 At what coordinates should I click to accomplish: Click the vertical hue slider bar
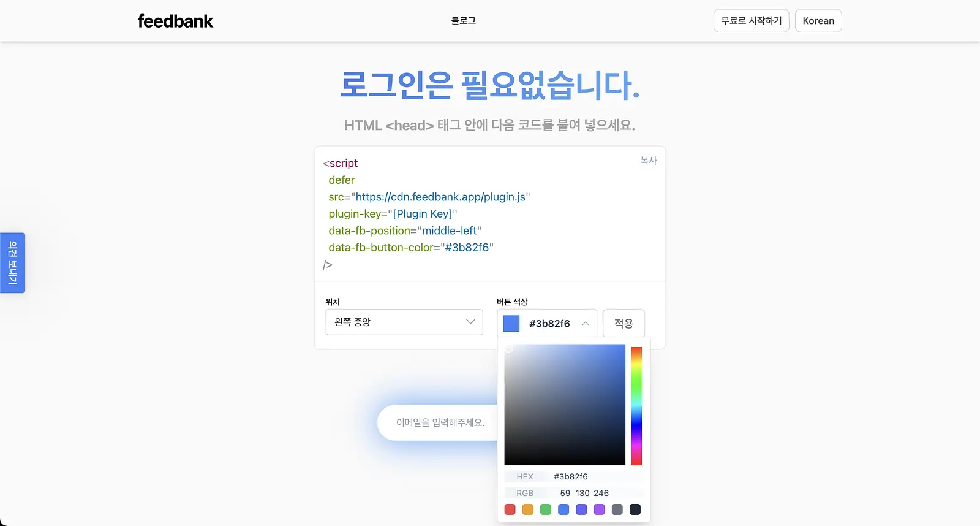tap(636, 406)
